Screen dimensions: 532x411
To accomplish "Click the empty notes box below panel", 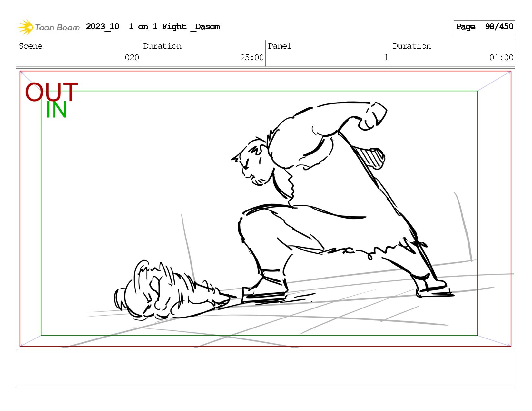I will pyautogui.click(x=265, y=369).
